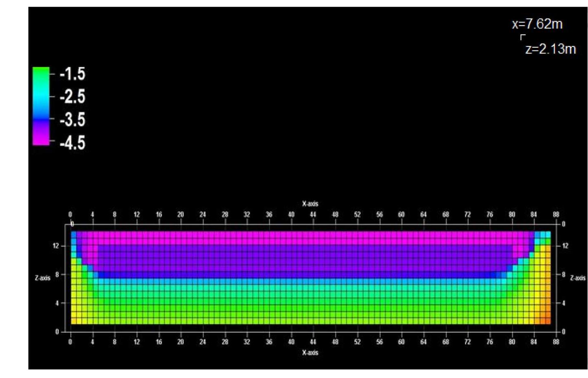Click tick label "4" on the right Z-axis
This screenshot has width=588, height=378.
564,303
